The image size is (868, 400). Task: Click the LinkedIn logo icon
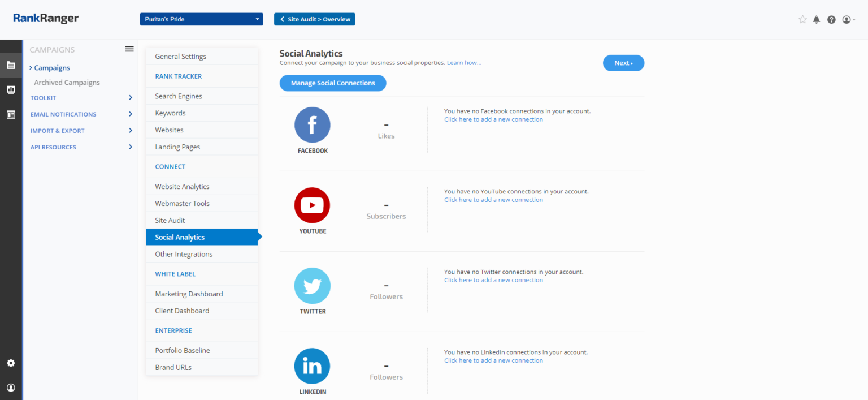(312, 366)
